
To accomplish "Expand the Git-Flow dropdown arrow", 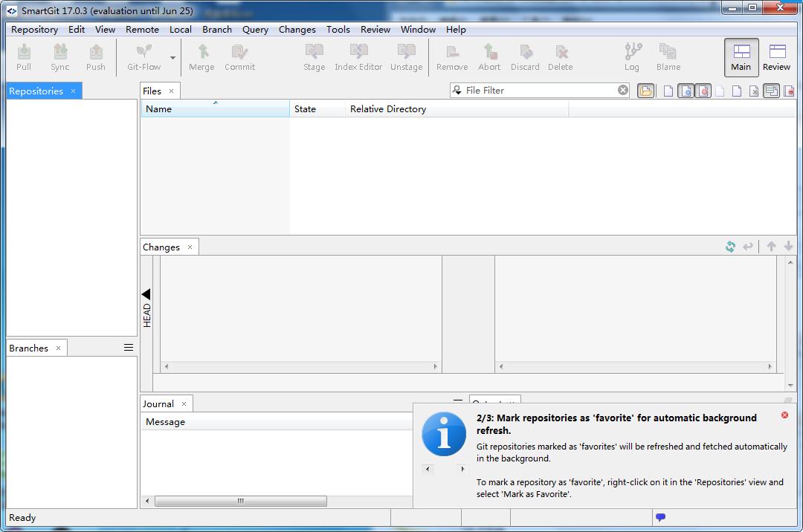I will [173, 58].
